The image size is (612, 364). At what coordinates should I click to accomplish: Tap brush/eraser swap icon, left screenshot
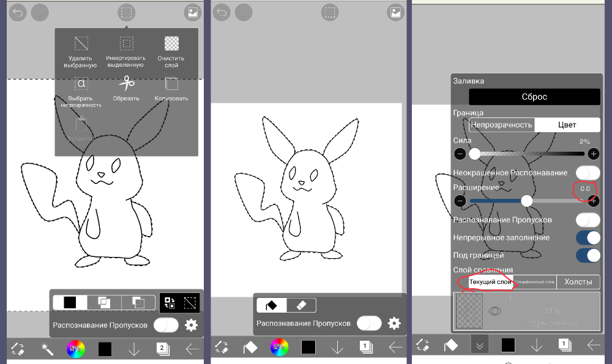[18, 349]
